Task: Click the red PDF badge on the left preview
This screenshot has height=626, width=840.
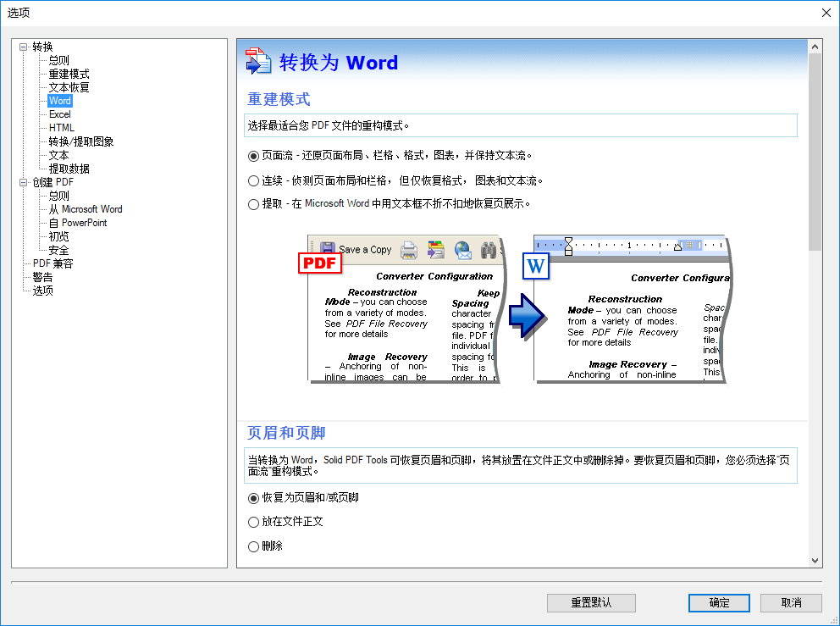Action: [319, 263]
